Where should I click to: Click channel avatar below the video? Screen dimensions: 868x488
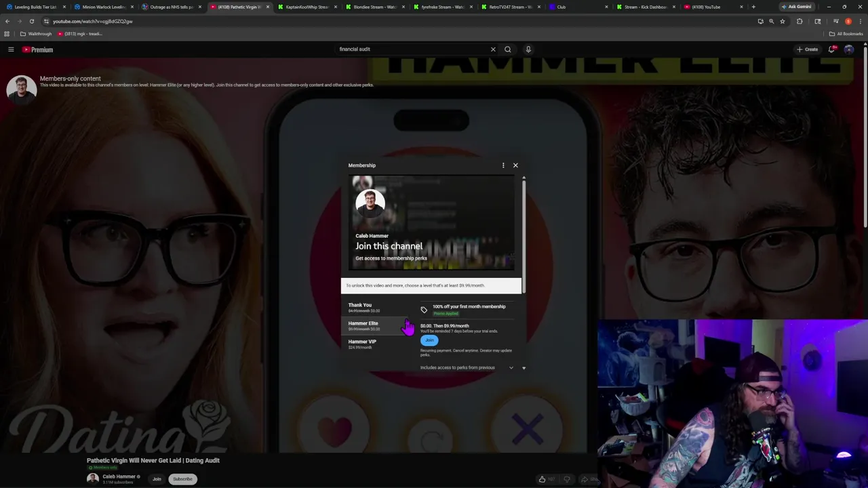(x=92, y=479)
